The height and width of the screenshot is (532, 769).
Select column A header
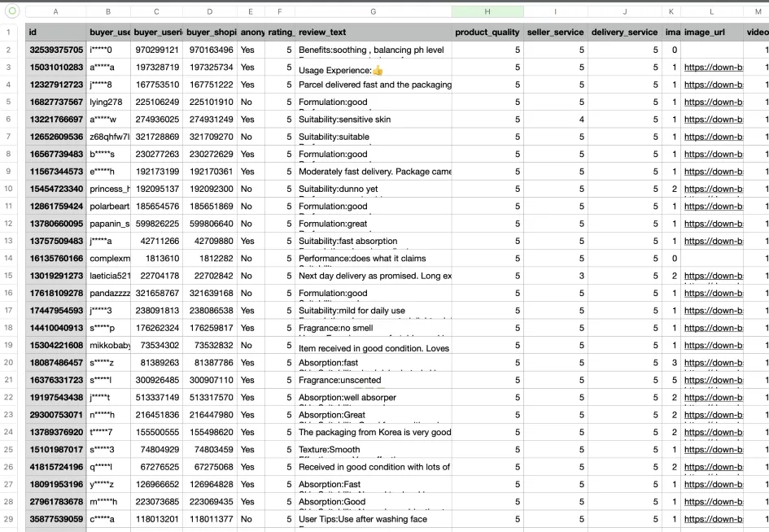click(x=55, y=12)
